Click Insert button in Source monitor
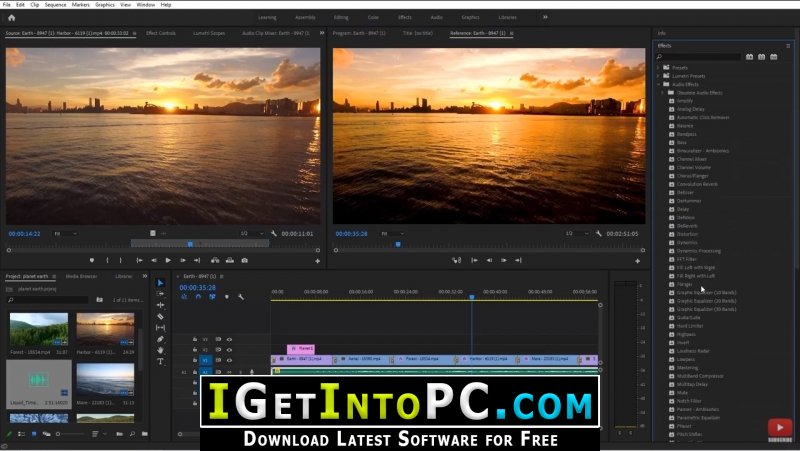The height and width of the screenshot is (451, 800). coord(215,260)
